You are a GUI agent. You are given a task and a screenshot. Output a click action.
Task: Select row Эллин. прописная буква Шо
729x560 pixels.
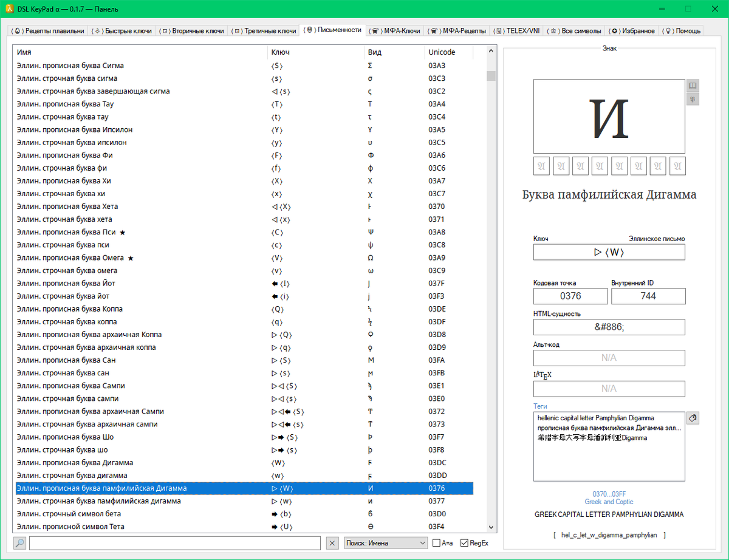click(244, 437)
